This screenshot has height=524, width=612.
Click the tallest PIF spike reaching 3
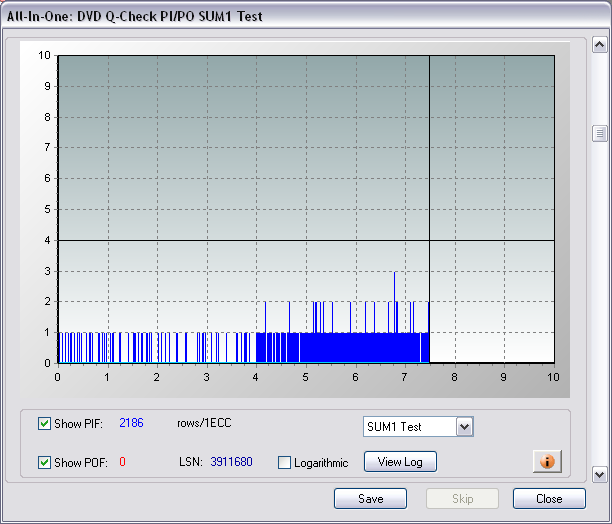coord(395,302)
